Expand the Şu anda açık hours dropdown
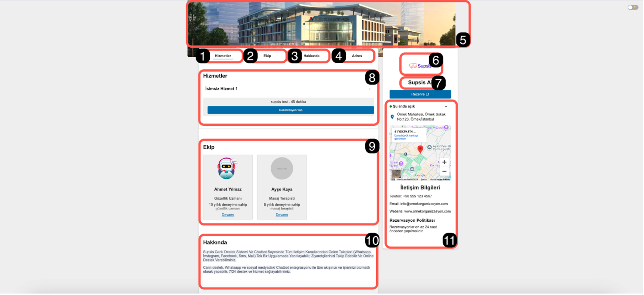644x295 pixels. click(x=446, y=106)
